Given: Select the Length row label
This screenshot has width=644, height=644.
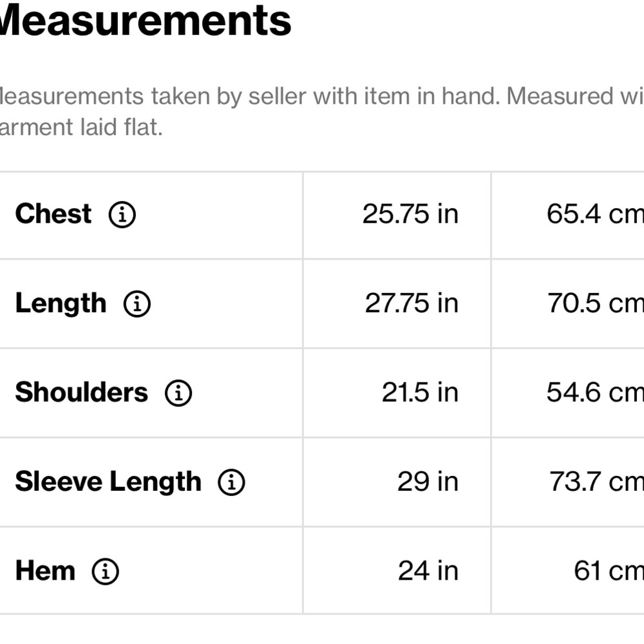Looking at the screenshot, I should tap(61, 305).
